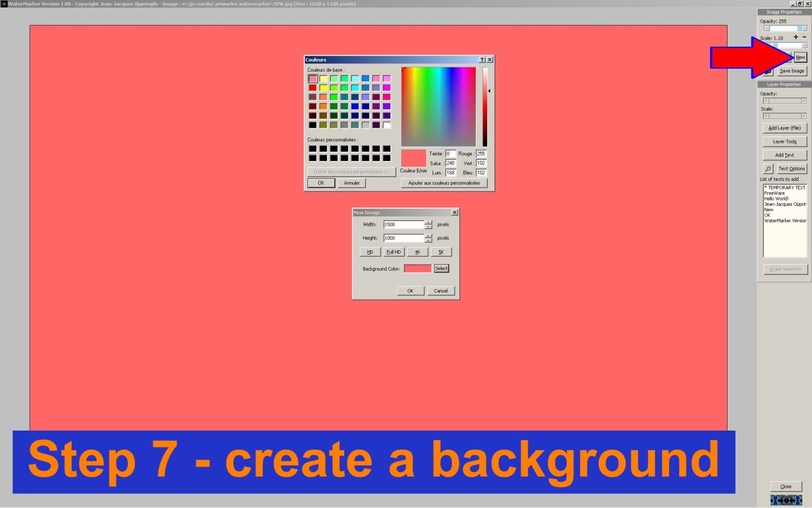Click the Save Image button
812x508 pixels.
point(791,71)
